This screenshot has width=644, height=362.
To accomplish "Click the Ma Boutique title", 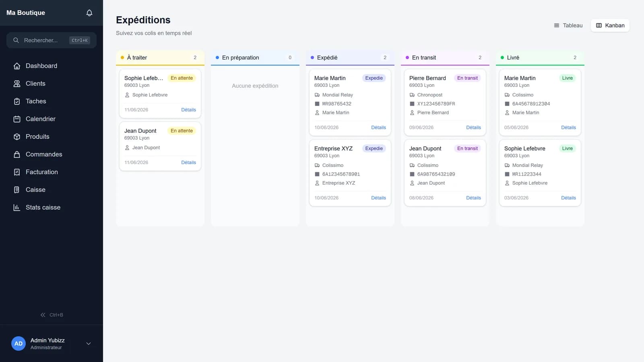I will (26, 13).
